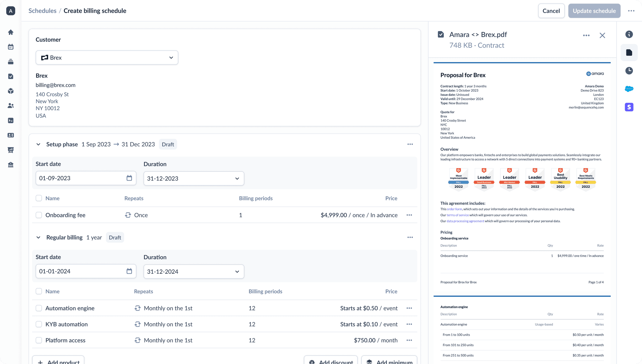The image size is (642, 364).
Task: Open the order form link in the contract
Action: tap(455, 209)
